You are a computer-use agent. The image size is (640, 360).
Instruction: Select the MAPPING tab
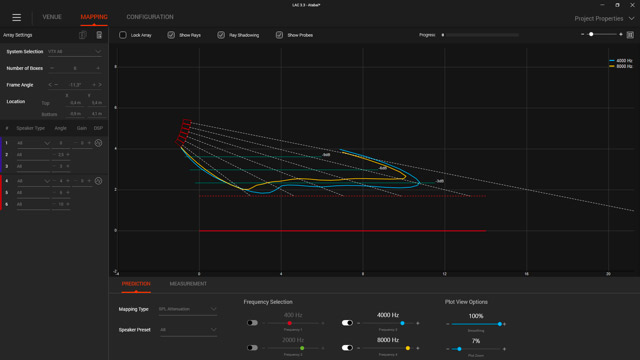pos(94,17)
